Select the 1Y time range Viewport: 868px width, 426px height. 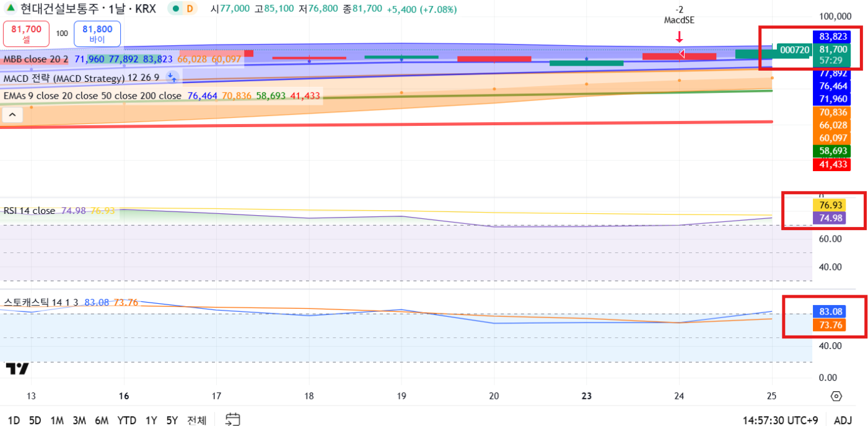[151, 420]
